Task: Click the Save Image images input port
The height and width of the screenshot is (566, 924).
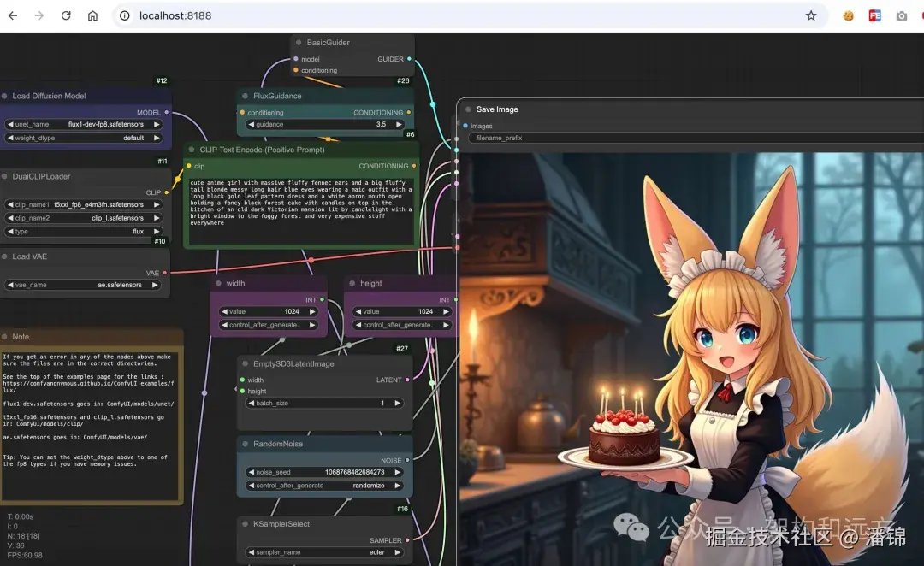Action: click(x=465, y=126)
